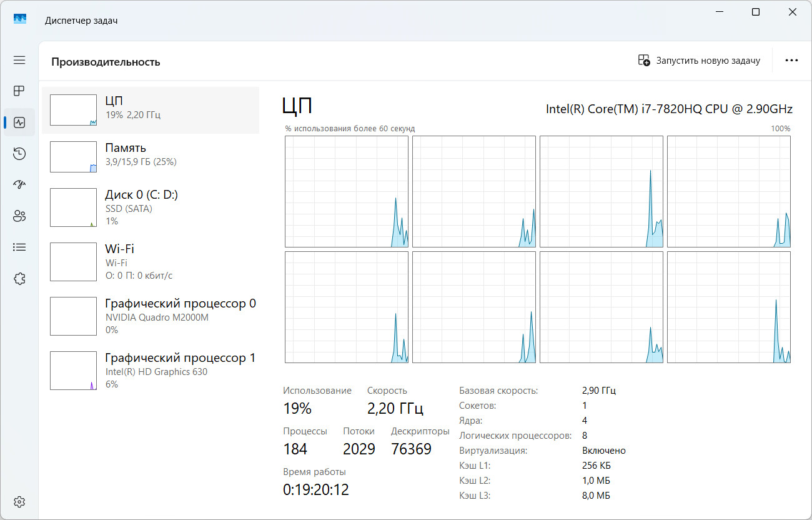The width and height of the screenshot is (812, 520).
Task: Click the large 'ЦП' heading above the graphs
Action: coord(297,105)
